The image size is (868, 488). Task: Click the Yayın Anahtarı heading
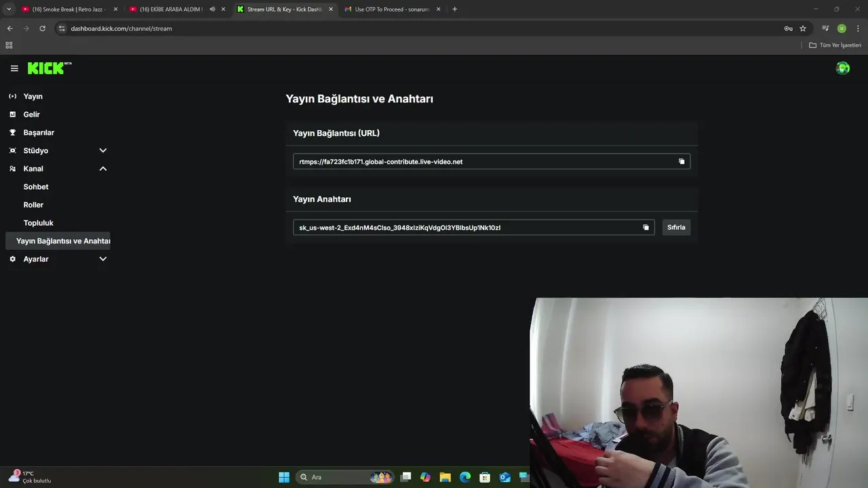pos(322,199)
